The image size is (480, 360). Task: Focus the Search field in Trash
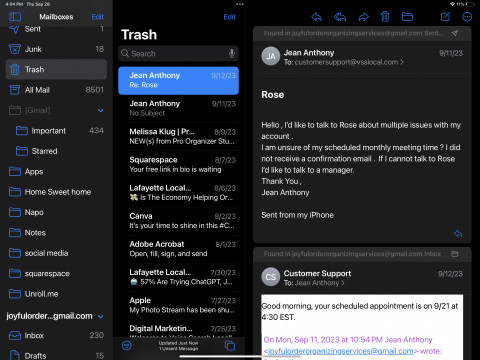178,53
